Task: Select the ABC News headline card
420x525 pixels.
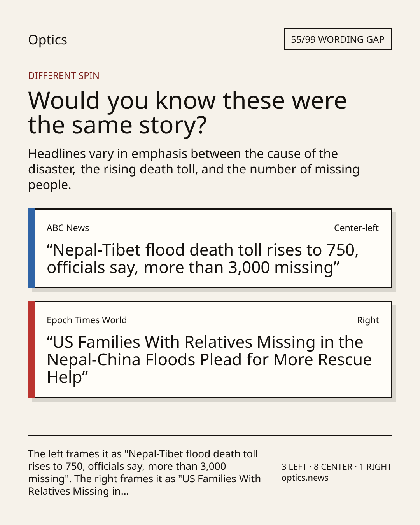Action: tap(210, 248)
